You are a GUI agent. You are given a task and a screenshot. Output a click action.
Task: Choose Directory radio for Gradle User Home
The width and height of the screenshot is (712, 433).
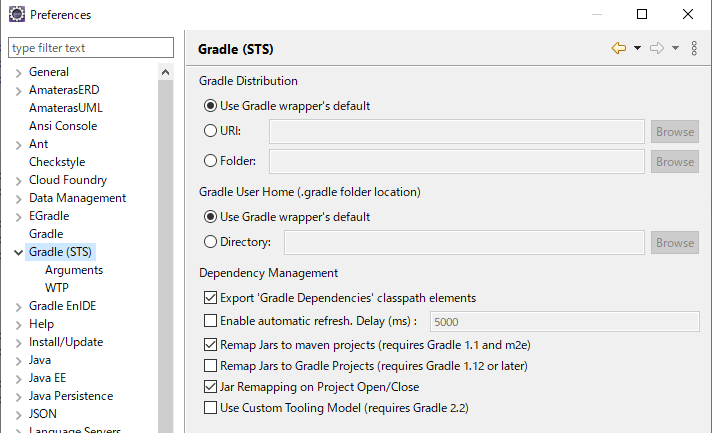point(210,241)
